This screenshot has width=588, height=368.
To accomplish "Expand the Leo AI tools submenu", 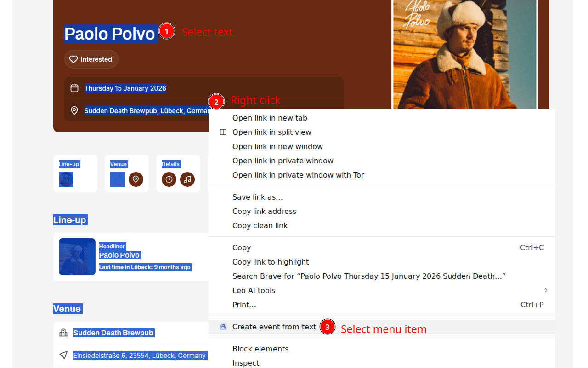I will [x=254, y=290].
